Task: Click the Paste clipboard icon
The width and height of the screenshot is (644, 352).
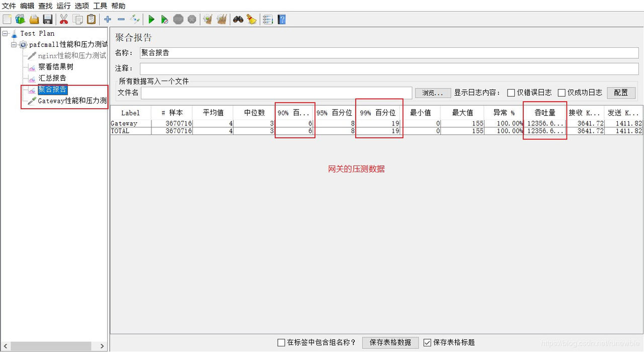Action: (92, 19)
